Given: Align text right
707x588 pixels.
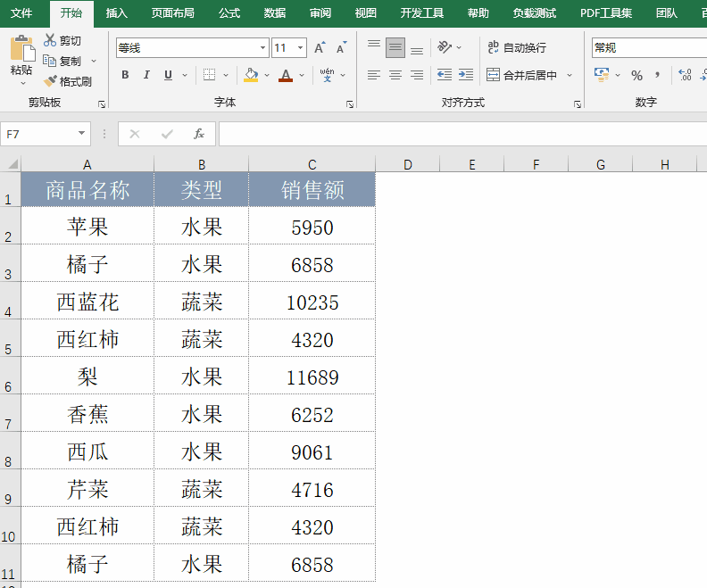Looking at the screenshot, I should click(417, 75).
